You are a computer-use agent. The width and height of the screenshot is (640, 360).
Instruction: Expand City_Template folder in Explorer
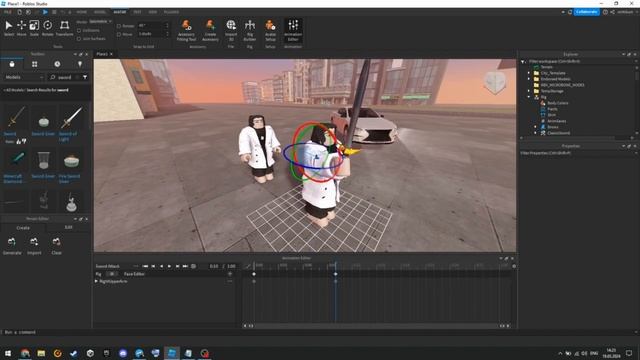(x=529, y=73)
